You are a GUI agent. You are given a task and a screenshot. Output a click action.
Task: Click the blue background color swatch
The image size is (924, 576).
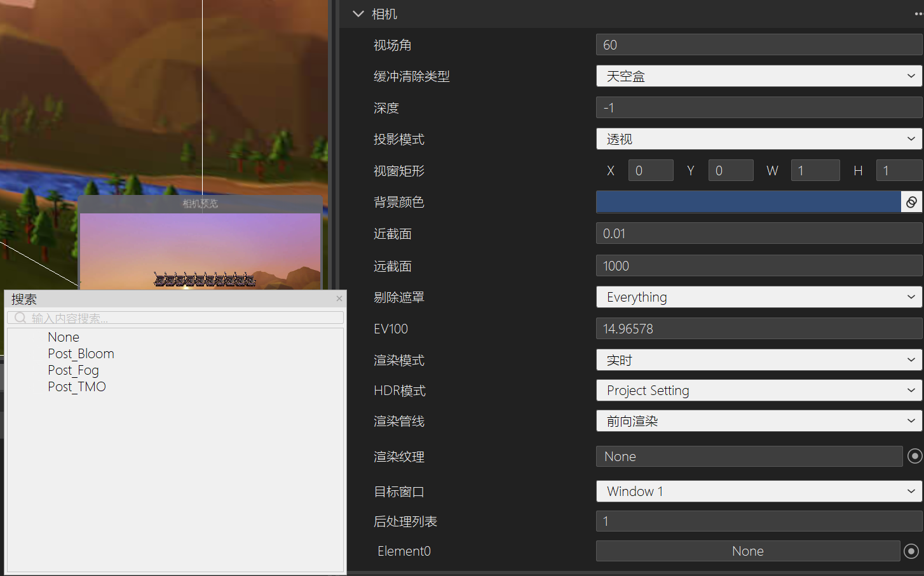(748, 202)
